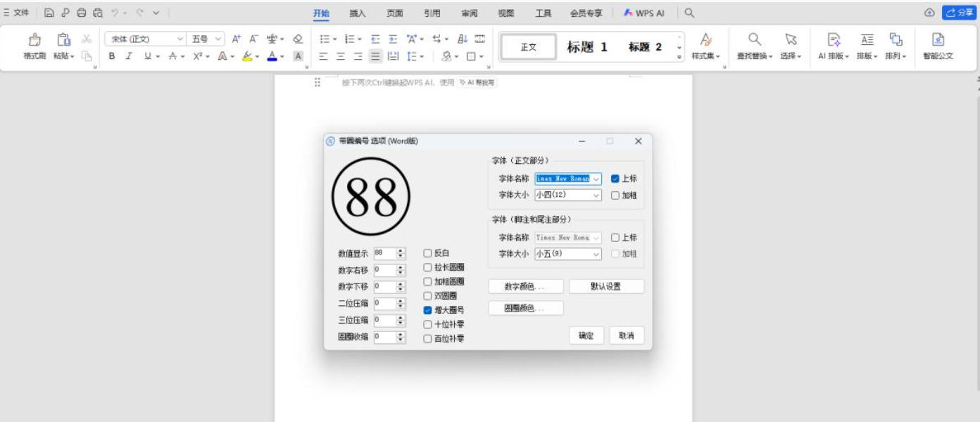Click the AI 排版 icon
Image resolution: width=980 pixels, height=422 pixels.
click(x=834, y=40)
